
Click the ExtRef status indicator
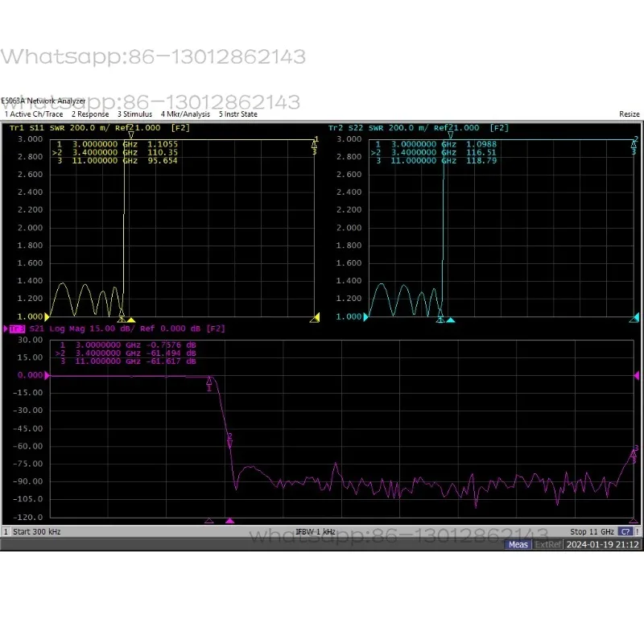click(548, 545)
